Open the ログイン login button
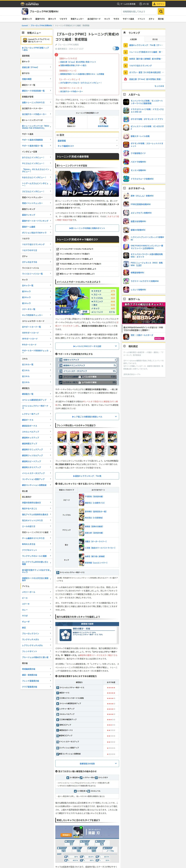 (158, 4)
